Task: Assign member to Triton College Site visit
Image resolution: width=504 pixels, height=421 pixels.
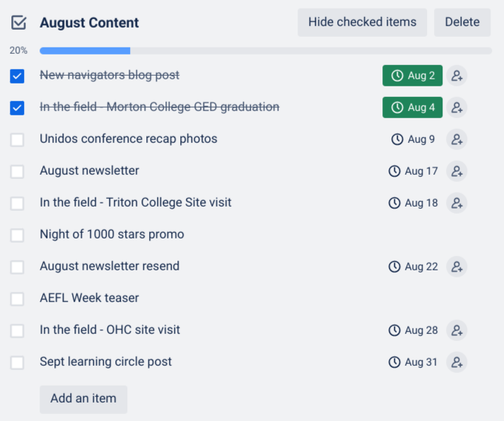Action: tap(457, 203)
